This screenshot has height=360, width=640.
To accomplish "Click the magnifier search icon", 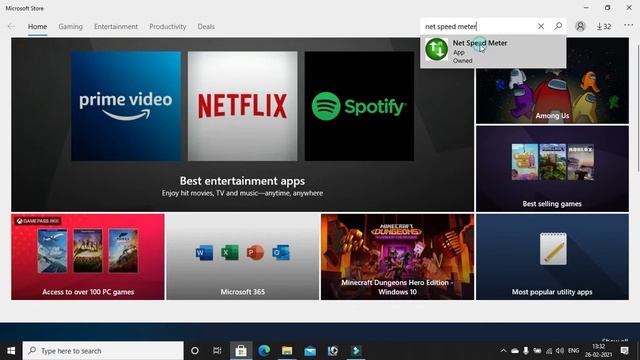I will (558, 26).
